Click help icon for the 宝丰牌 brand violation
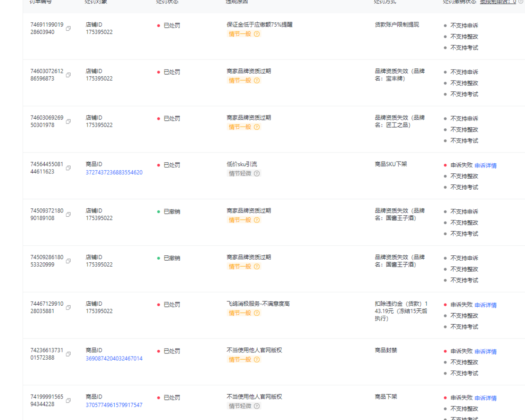Image resolution: width=525 pixels, height=420 pixels. coord(257,81)
